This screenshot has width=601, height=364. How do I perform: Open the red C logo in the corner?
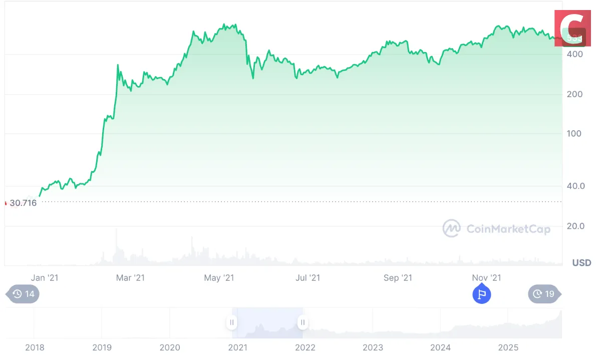click(572, 29)
